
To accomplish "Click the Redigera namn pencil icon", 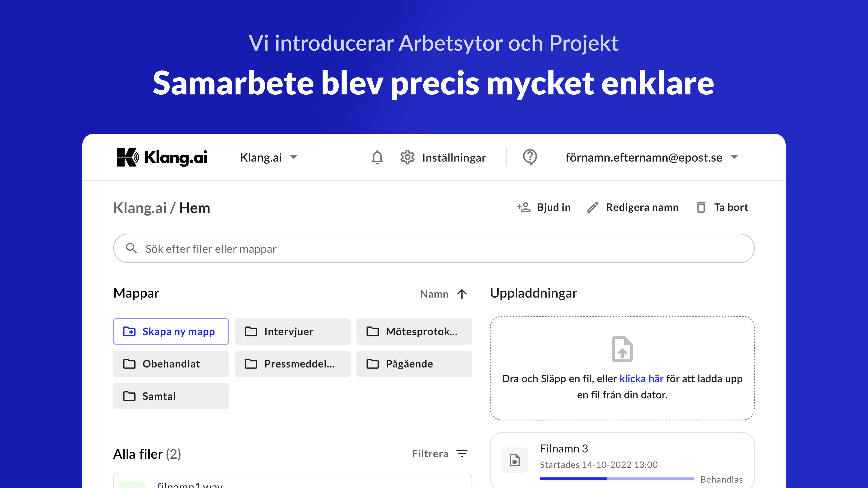I will click(593, 207).
